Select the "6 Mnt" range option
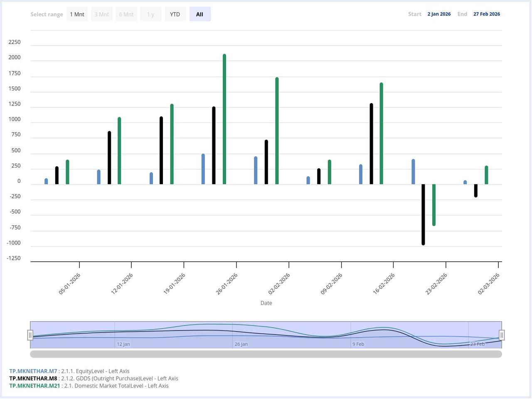 point(126,14)
